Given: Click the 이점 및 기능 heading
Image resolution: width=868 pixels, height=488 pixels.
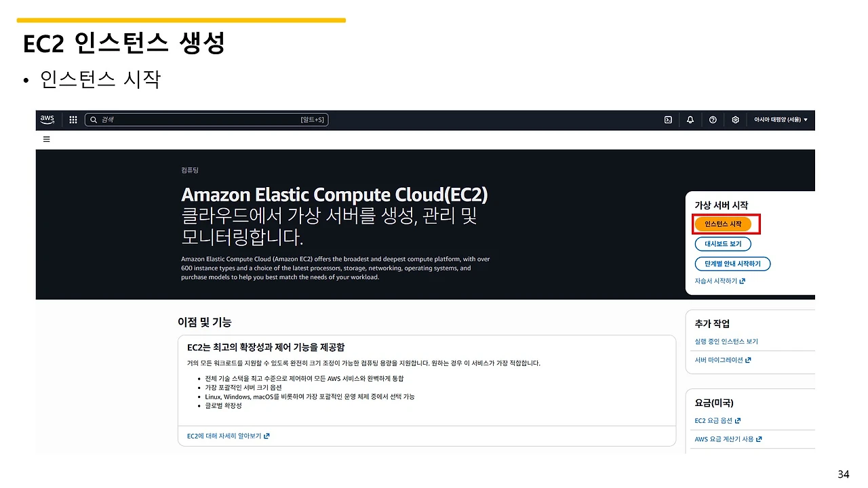Looking at the screenshot, I should [205, 322].
